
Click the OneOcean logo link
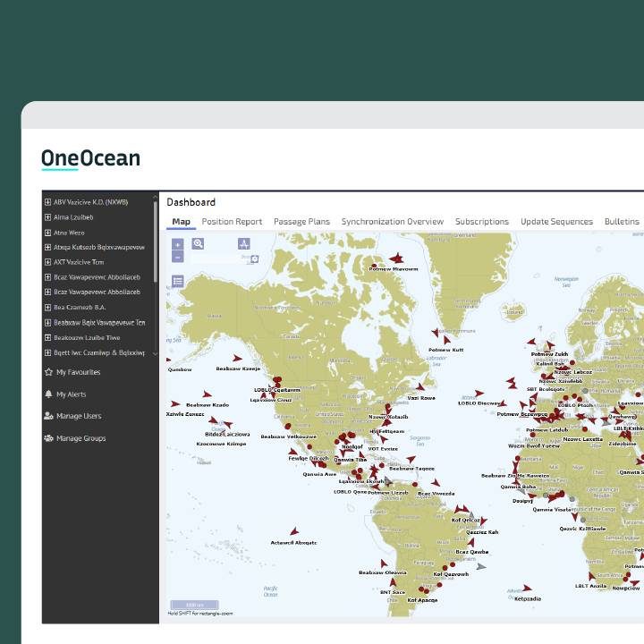pos(90,159)
